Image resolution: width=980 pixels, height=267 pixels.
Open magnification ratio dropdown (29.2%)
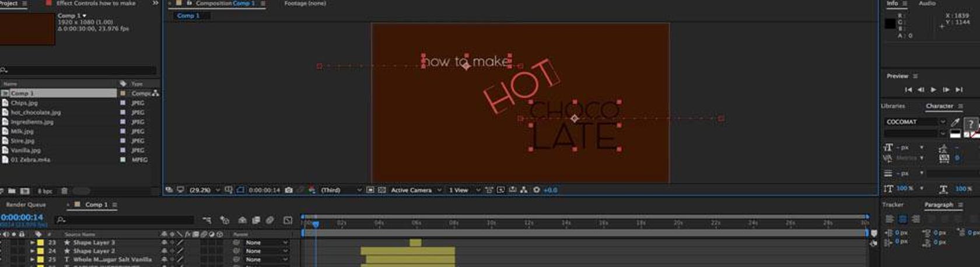204,190
